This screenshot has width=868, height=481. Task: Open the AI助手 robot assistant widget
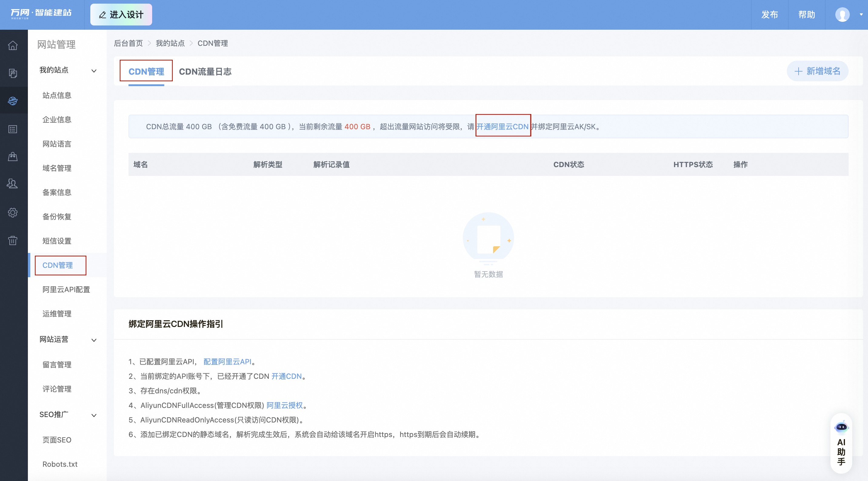(x=841, y=443)
